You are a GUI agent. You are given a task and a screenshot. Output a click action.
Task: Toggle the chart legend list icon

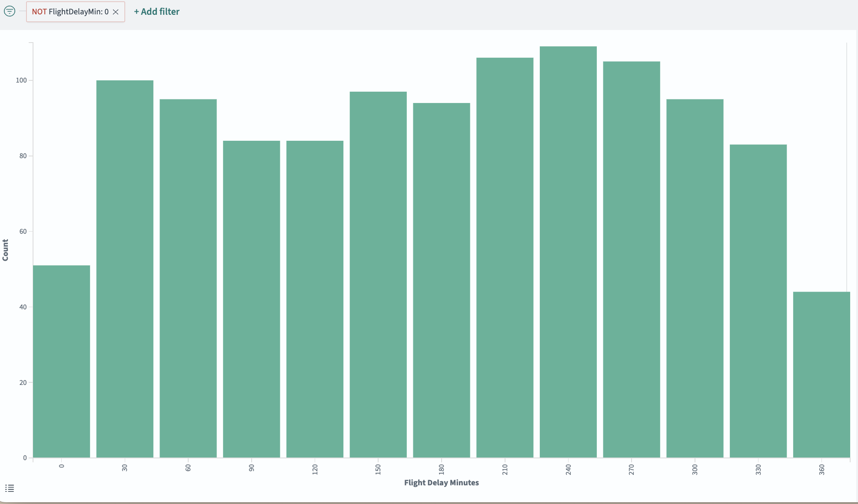(10, 488)
